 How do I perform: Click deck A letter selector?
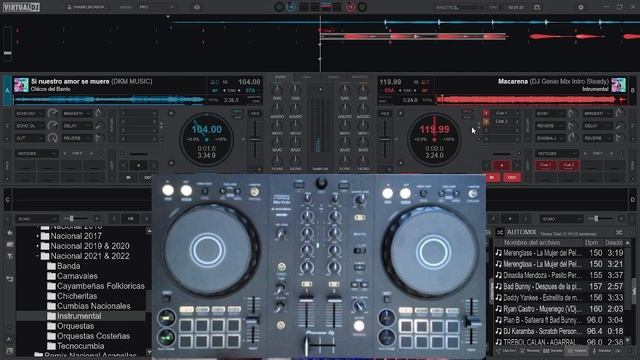pyautogui.click(x=7, y=90)
